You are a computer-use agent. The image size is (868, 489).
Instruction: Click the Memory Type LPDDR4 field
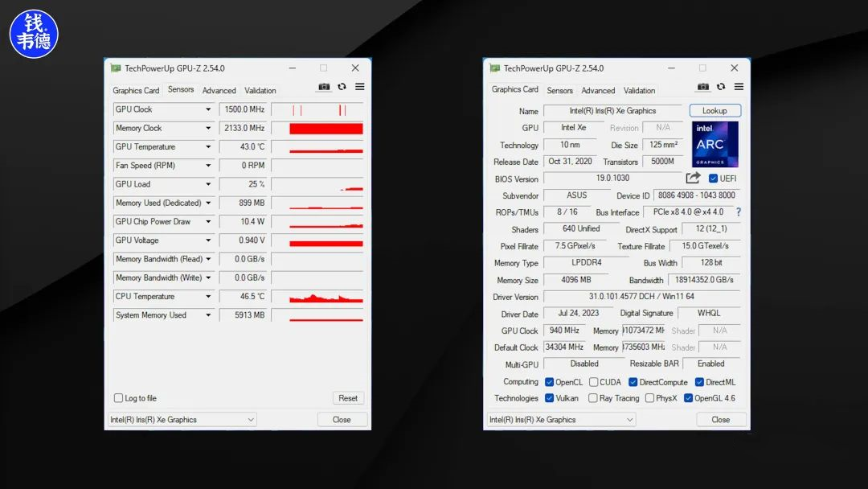(587, 262)
